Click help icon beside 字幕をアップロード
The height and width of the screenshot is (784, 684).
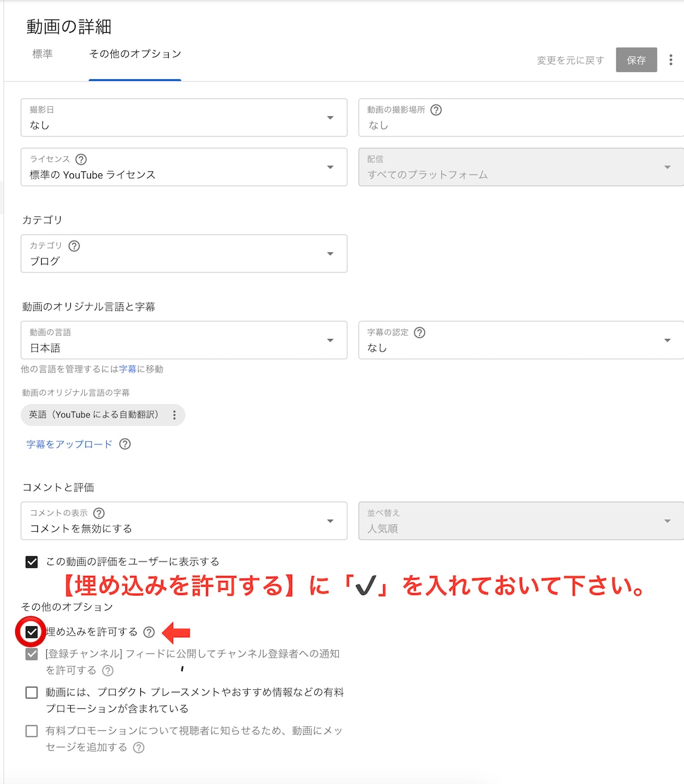point(125,444)
